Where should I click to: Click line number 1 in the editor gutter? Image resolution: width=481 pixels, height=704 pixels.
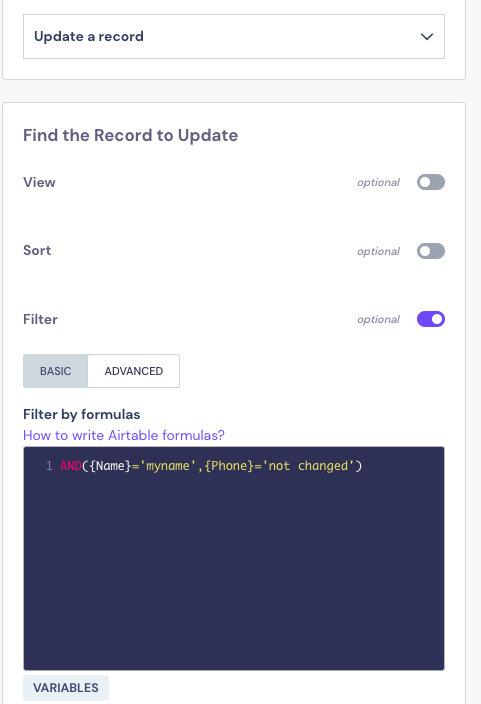pyautogui.click(x=49, y=466)
